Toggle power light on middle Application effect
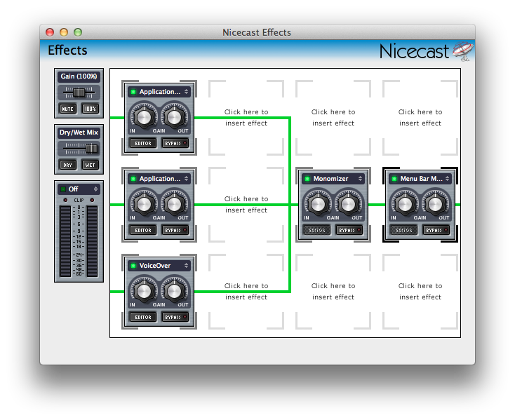Viewport: 515px width, 420px height. point(133,179)
